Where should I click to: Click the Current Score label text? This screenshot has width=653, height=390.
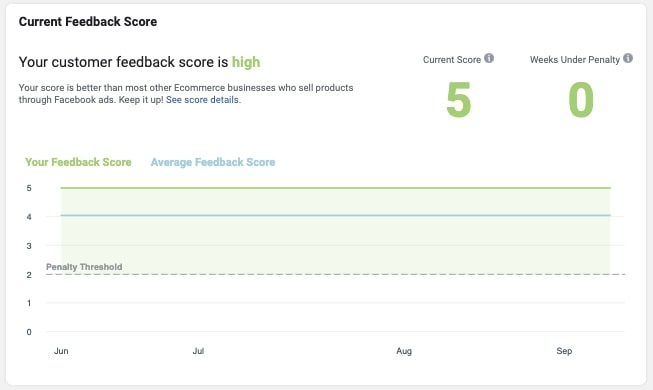pos(452,60)
